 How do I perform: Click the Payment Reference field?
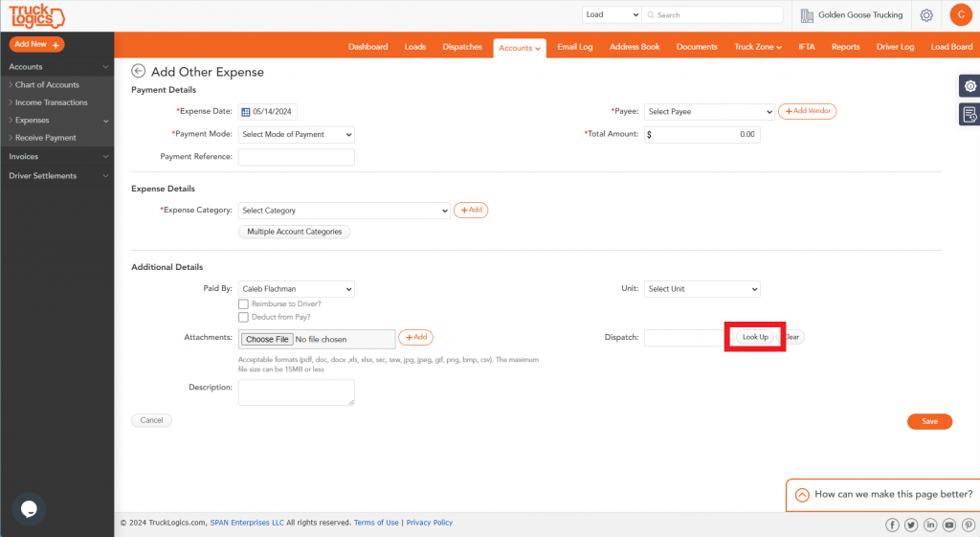point(297,157)
